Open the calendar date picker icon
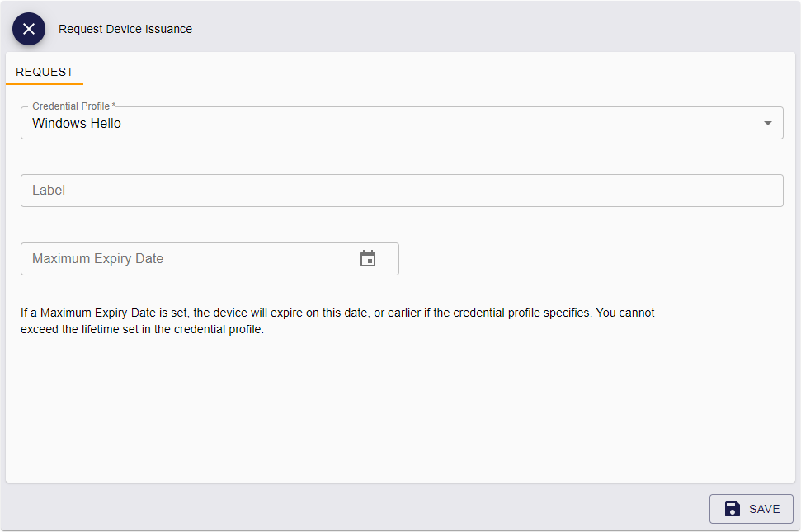801x532 pixels. click(x=368, y=258)
